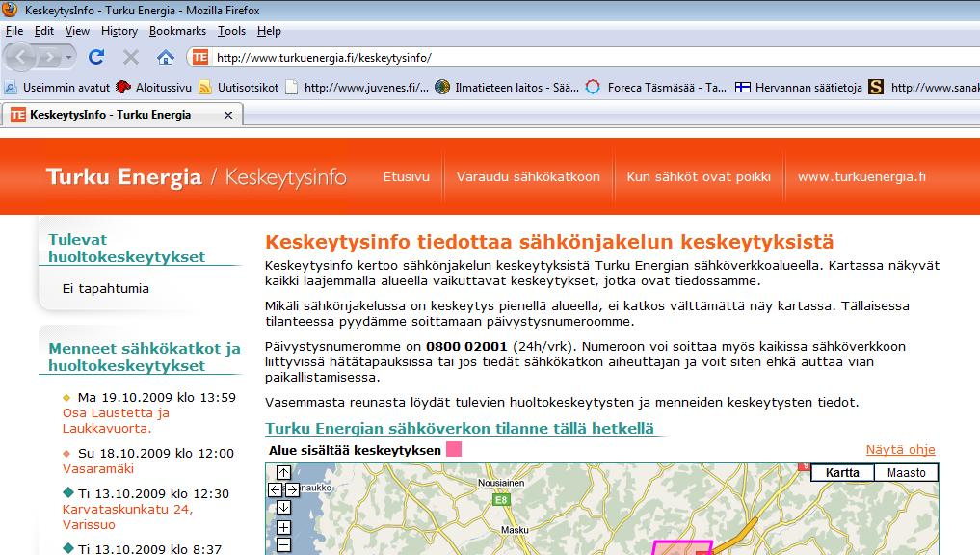This screenshot has width=980, height=555.
Task: Click the pink outage area on map
Action: tap(682, 548)
